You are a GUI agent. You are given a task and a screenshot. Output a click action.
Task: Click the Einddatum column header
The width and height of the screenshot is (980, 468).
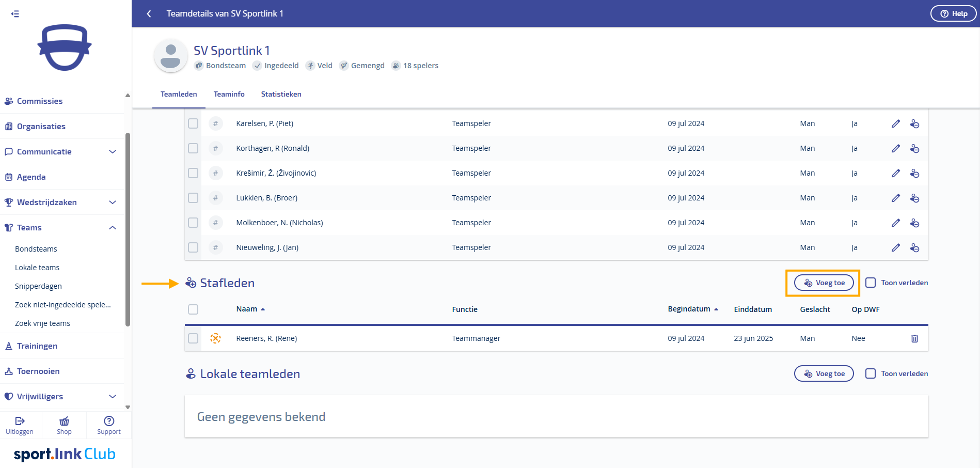click(x=753, y=309)
